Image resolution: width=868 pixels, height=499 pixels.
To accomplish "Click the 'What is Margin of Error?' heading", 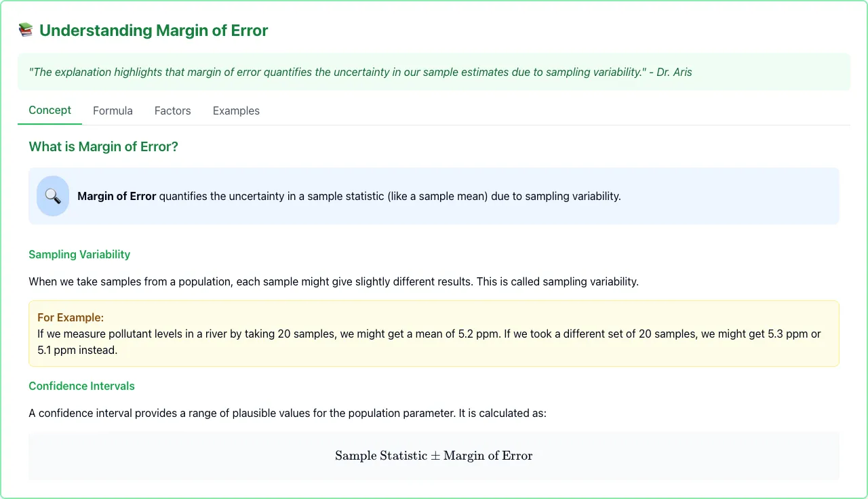I will click(x=103, y=146).
